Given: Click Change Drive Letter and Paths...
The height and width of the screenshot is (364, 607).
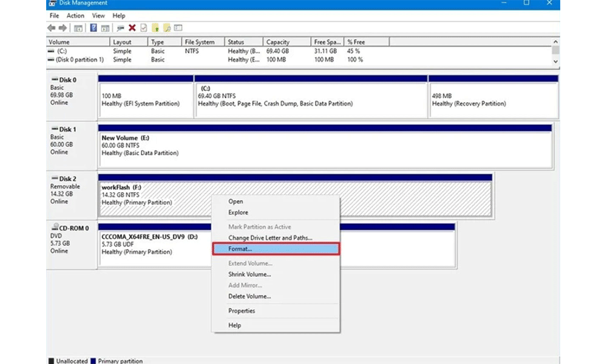Looking at the screenshot, I should pyautogui.click(x=270, y=238).
